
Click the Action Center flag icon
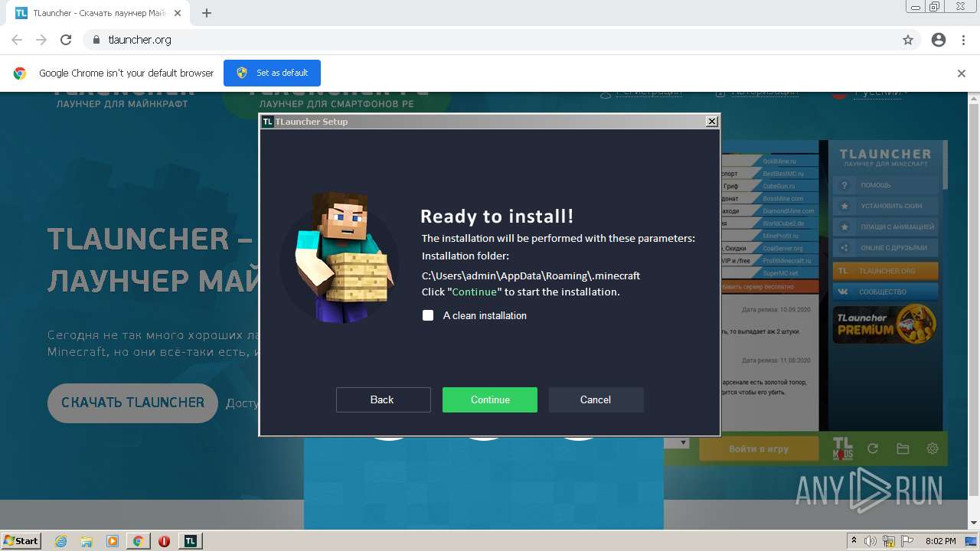(906, 541)
